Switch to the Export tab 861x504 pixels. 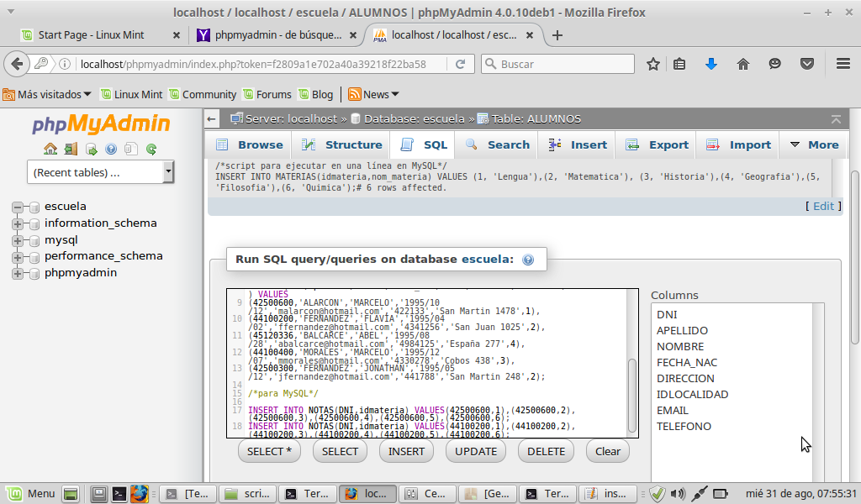coord(658,144)
